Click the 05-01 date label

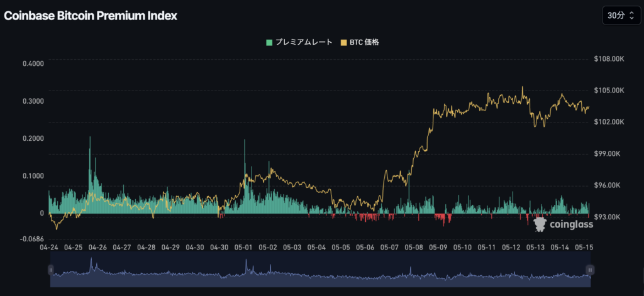pyautogui.click(x=243, y=248)
